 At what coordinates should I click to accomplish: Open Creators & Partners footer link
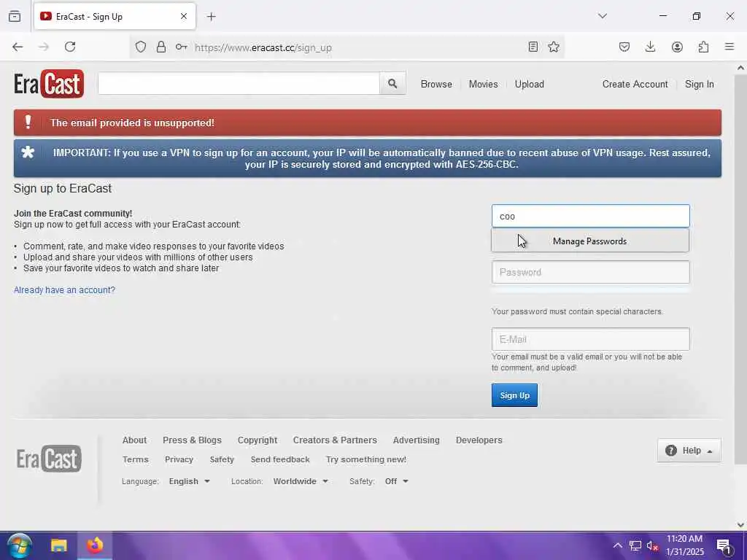[335, 440]
